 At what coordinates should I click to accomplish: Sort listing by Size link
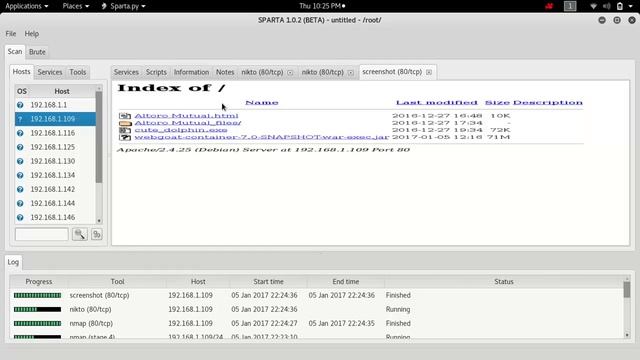coord(497,102)
